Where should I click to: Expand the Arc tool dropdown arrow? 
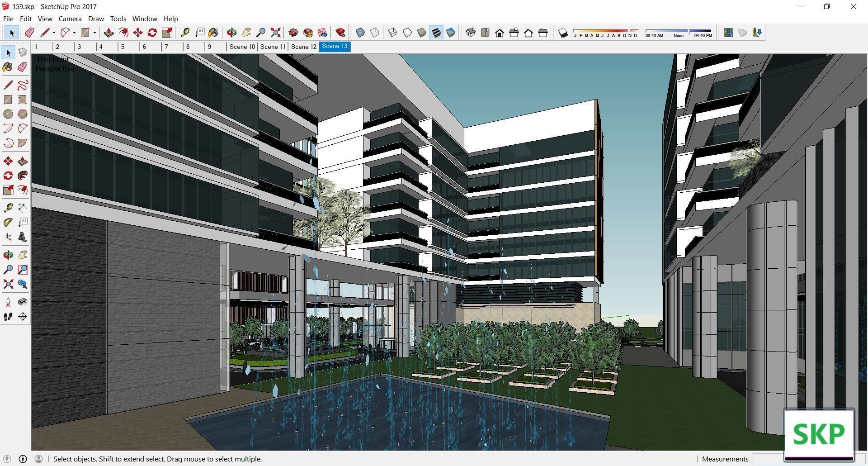click(74, 33)
